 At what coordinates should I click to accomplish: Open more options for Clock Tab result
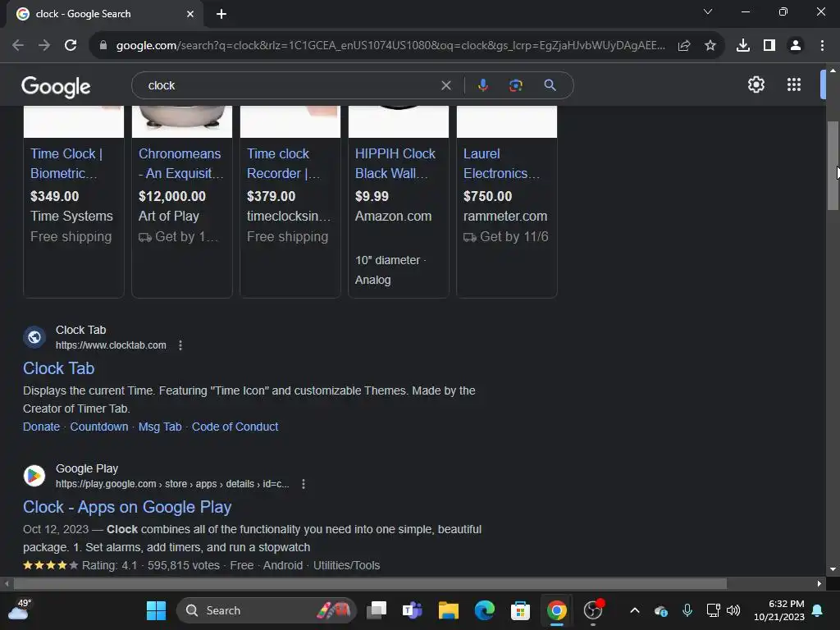pyautogui.click(x=180, y=345)
